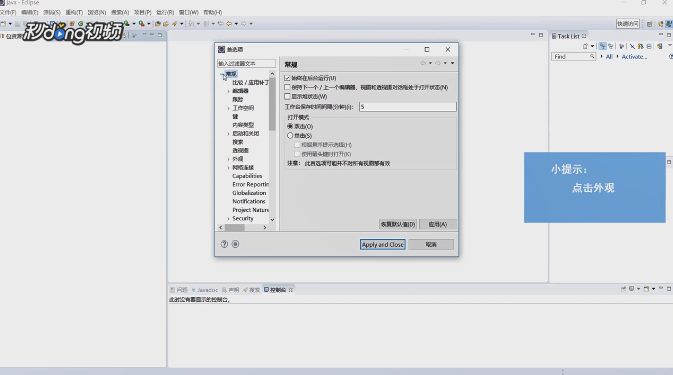Open the 文件(F) menu
Image resolution: width=673 pixels, height=375 pixels.
point(8,12)
